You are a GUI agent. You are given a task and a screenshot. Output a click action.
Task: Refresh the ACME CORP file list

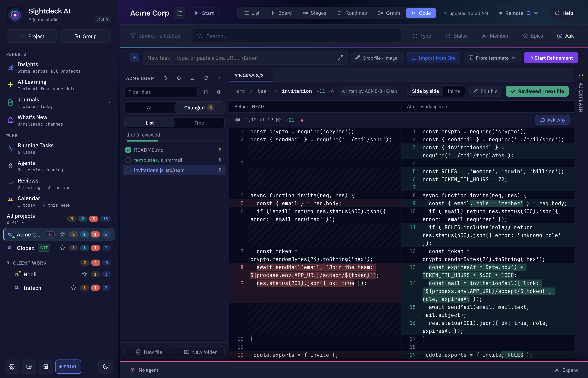tap(206, 78)
